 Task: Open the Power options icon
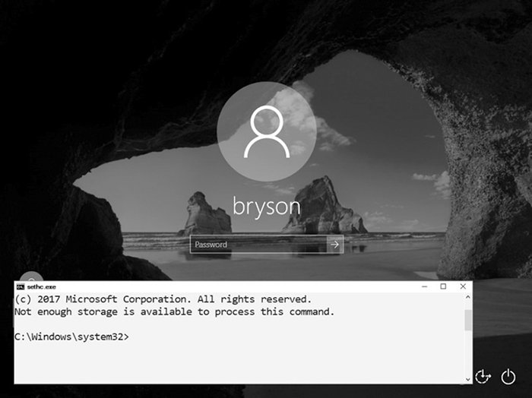point(508,376)
